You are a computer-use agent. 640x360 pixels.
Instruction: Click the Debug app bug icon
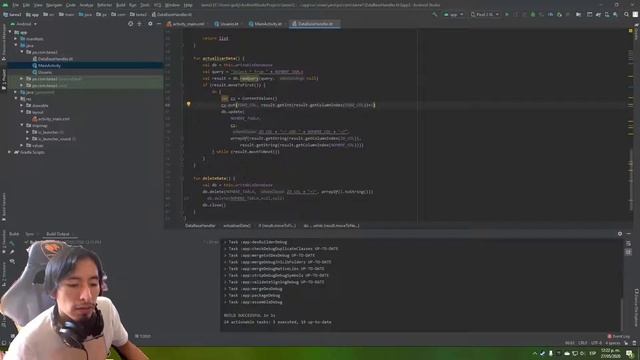[x=533, y=14]
